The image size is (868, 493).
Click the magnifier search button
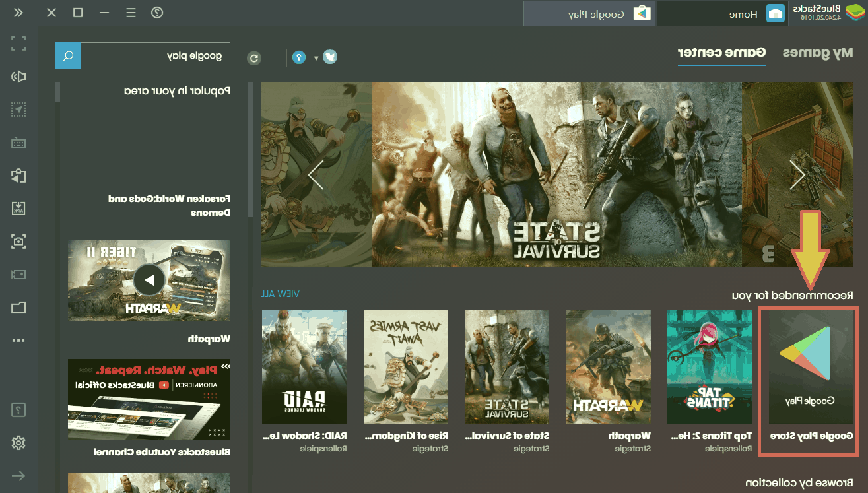click(x=68, y=56)
